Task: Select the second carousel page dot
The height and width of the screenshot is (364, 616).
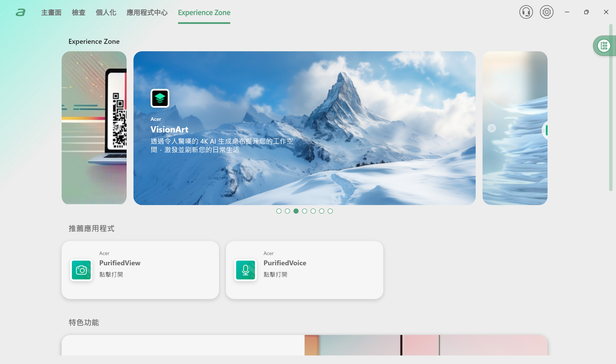Action: coord(287,211)
